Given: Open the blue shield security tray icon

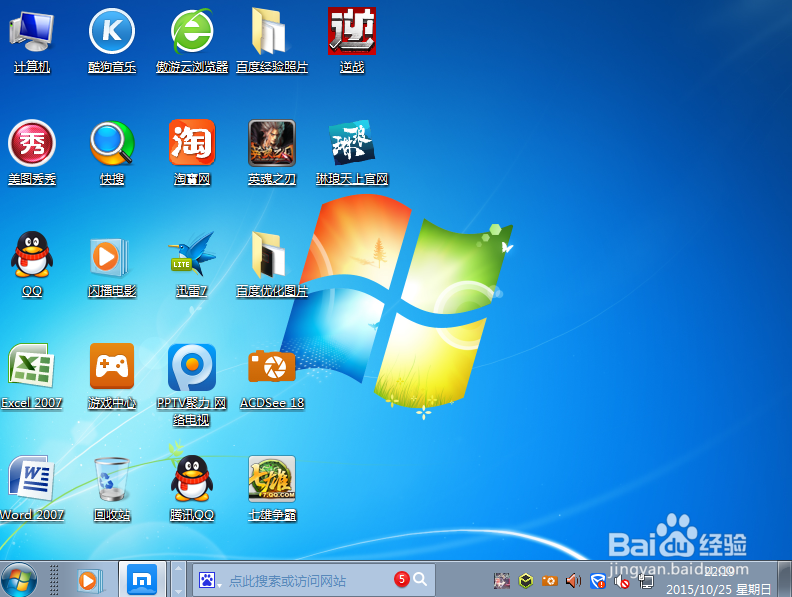Looking at the screenshot, I should [x=598, y=581].
